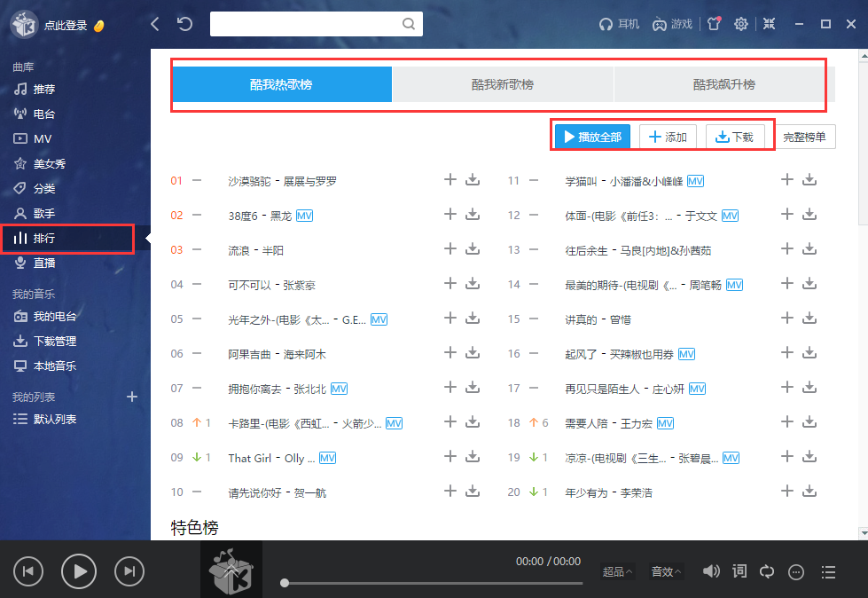Open the ellipsis more options menu
The image size is (868, 598).
[795, 571]
